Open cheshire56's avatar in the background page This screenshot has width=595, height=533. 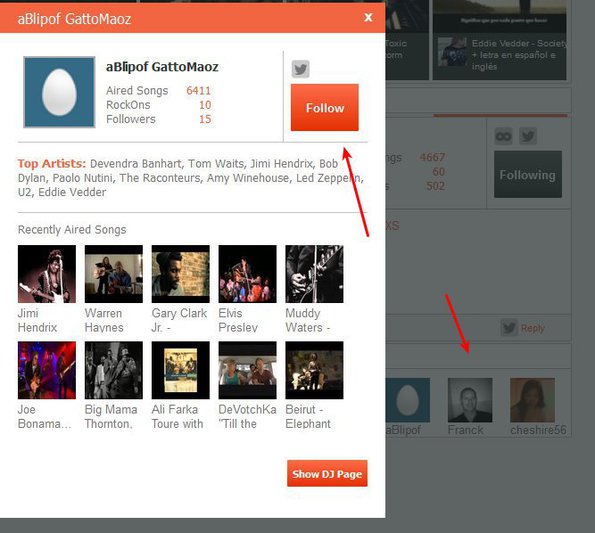[532, 400]
